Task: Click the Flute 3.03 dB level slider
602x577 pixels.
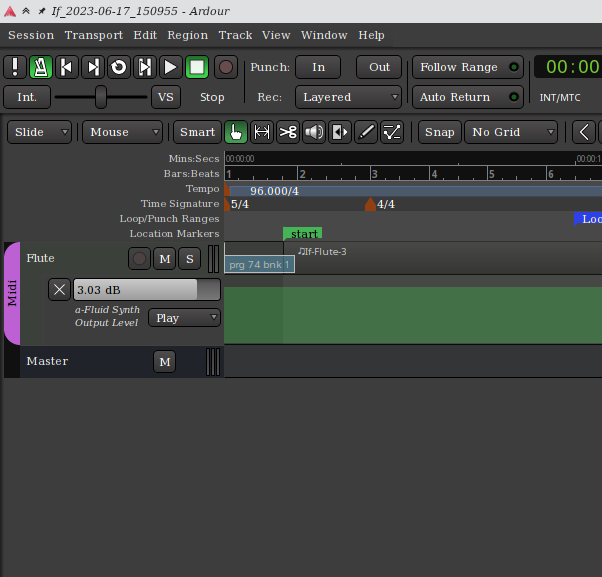Action: coord(147,290)
